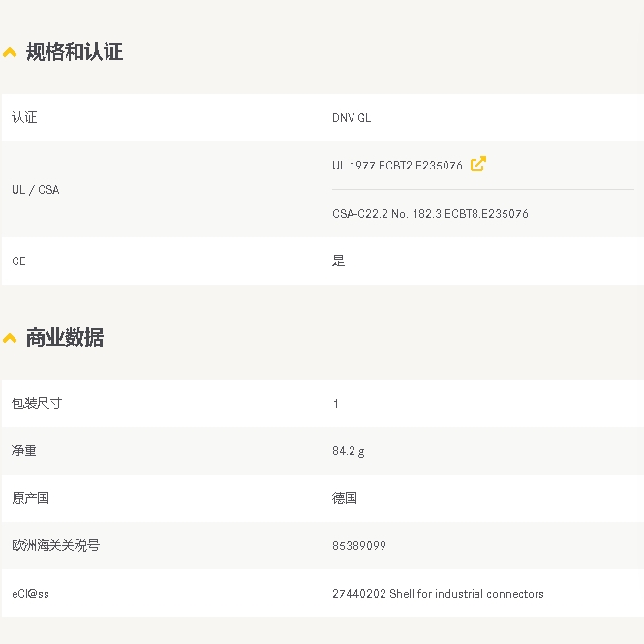Click the 德国 country value
Screen dimensions: 644x644
point(344,498)
